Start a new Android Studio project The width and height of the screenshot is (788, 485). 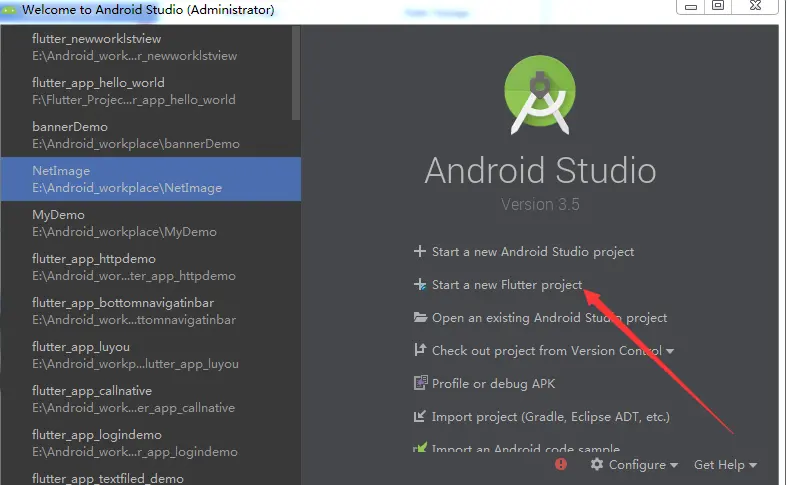pyautogui.click(x=533, y=251)
